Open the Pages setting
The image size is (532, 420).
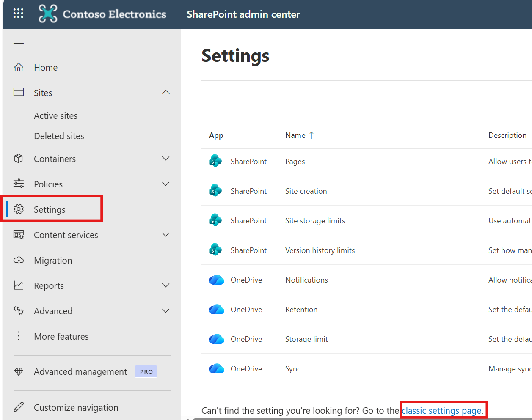(x=295, y=162)
